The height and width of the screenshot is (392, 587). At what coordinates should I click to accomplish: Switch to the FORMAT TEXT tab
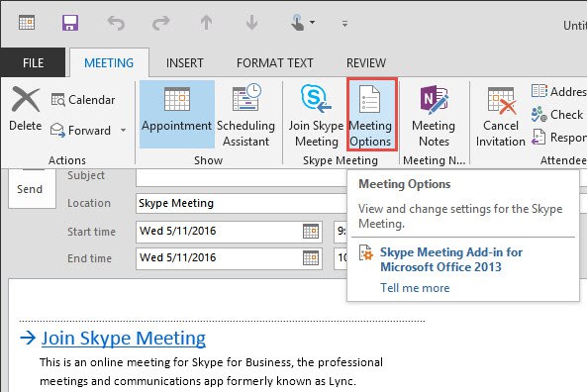click(275, 63)
